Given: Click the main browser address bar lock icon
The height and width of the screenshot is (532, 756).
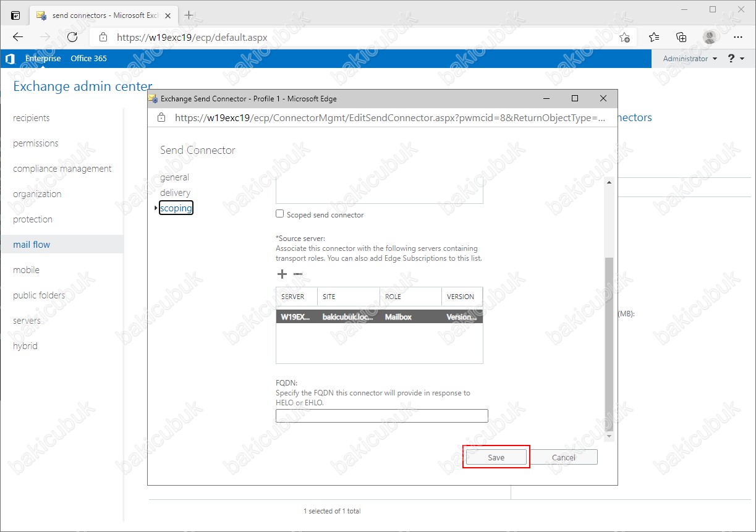Looking at the screenshot, I should coord(103,37).
